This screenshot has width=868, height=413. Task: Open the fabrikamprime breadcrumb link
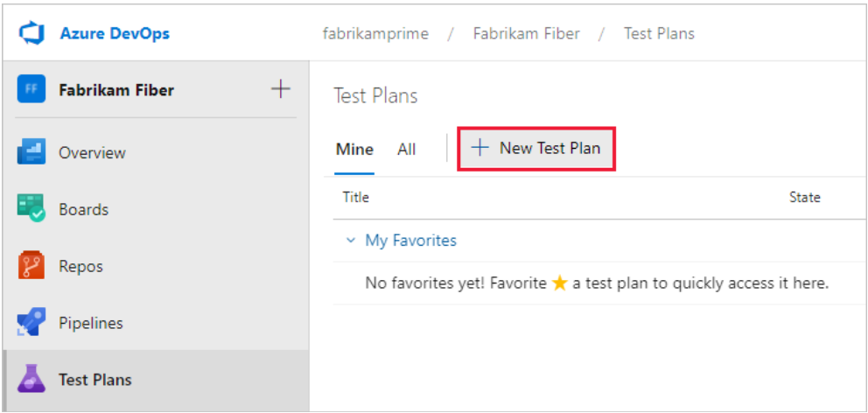pyautogui.click(x=375, y=34)
